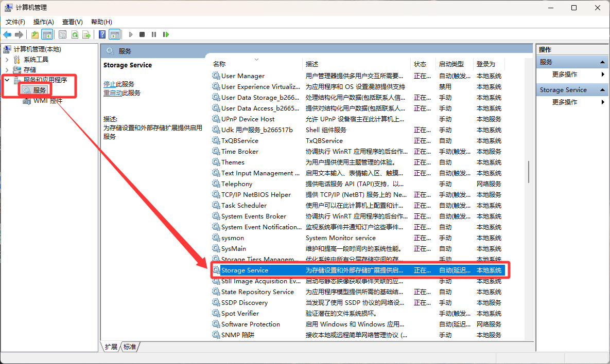Viewport: 610px width, 364px height.
Task: Toggle Show/Hide Console Tree toolbar button
Action: pos(47,34)
